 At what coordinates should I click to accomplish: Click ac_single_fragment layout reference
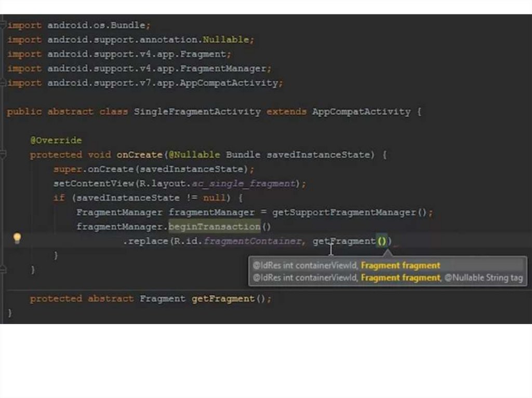click(244, 184)
